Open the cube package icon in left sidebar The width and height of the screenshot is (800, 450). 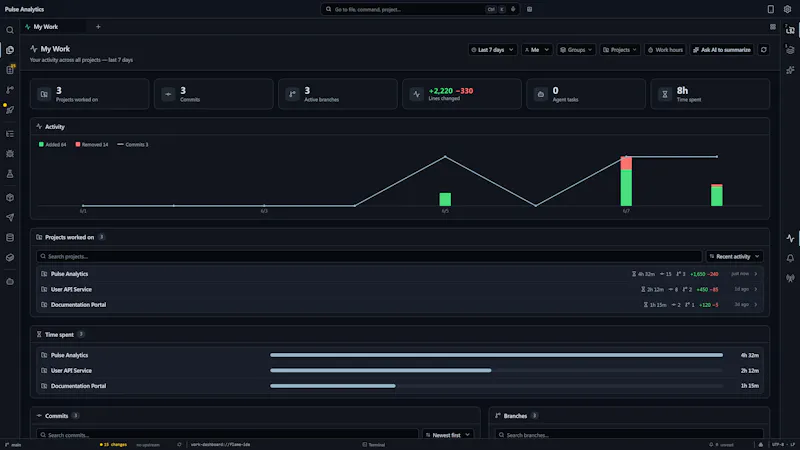(10, 197)
